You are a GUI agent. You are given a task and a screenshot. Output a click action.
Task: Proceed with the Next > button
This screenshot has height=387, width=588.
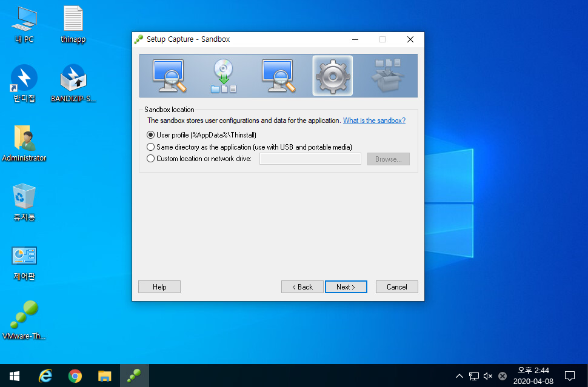pyautogui.click(x=346, y=287)
